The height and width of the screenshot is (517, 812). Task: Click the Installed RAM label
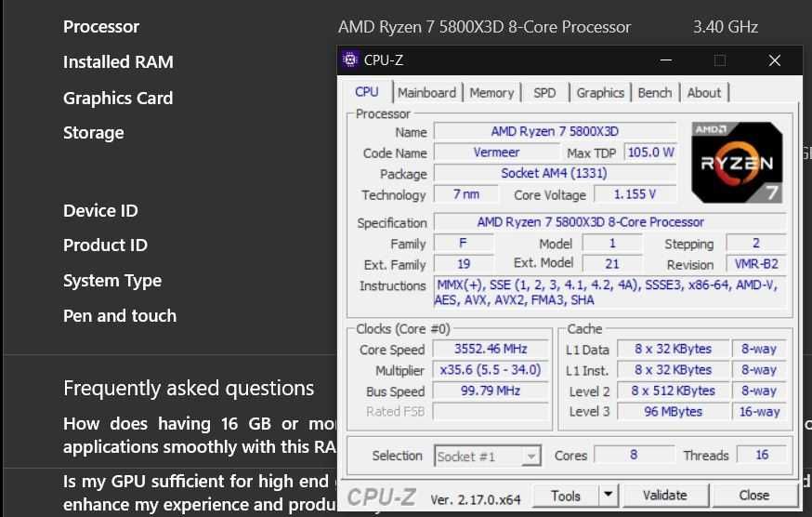(118, 62)
